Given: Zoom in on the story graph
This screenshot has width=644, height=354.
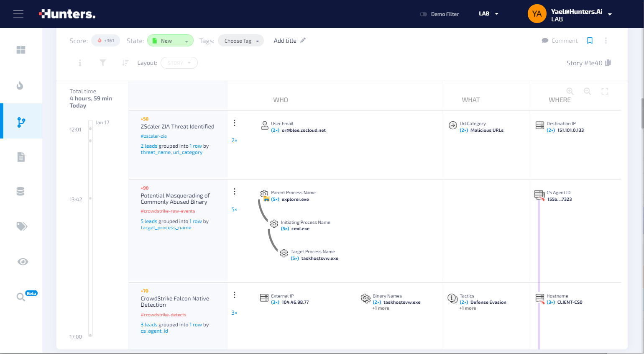Looking at the screenshot, I should coord(570,91).
